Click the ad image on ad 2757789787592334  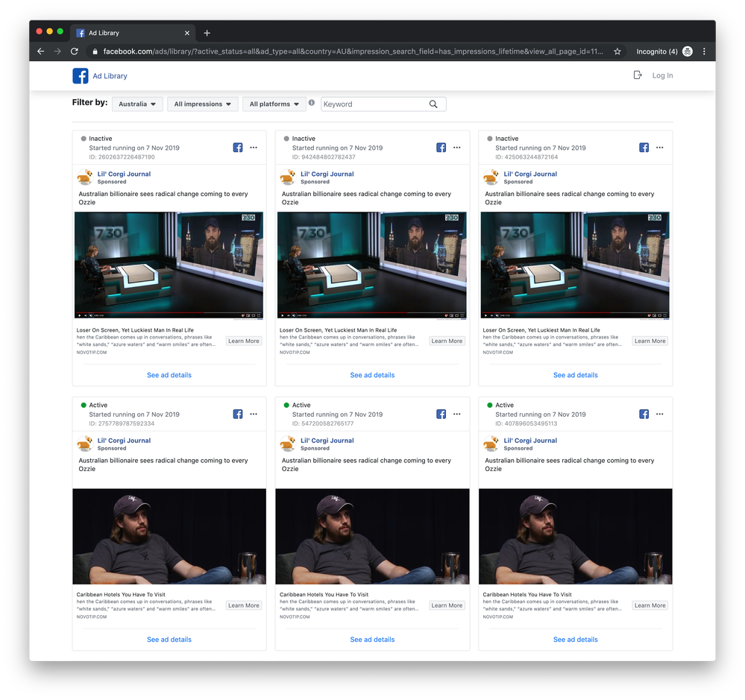click(169, 537)
